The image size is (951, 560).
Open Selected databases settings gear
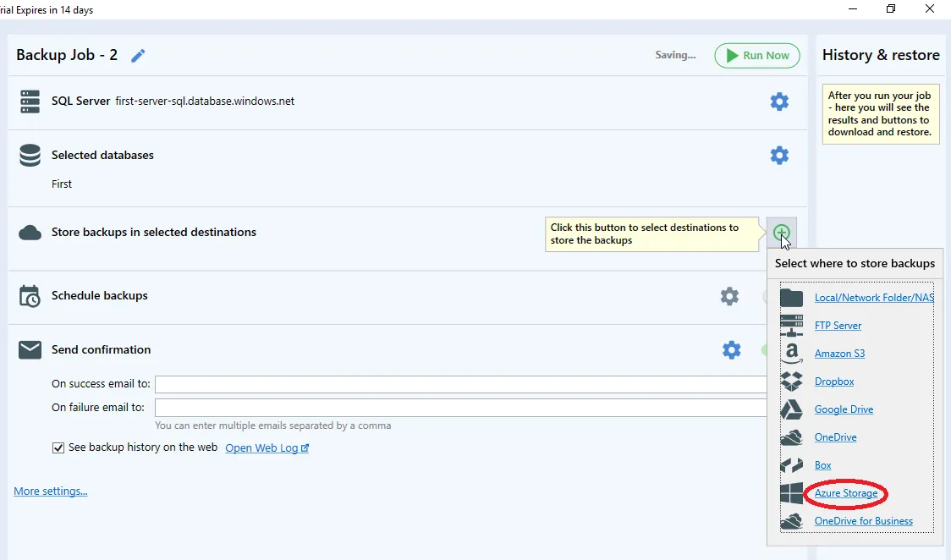(779, 155)
